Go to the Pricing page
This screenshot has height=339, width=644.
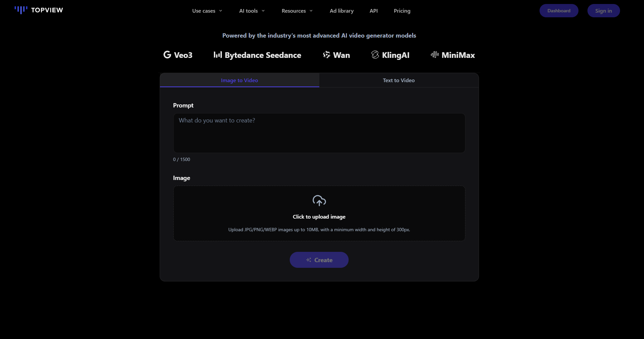point(402,11)
